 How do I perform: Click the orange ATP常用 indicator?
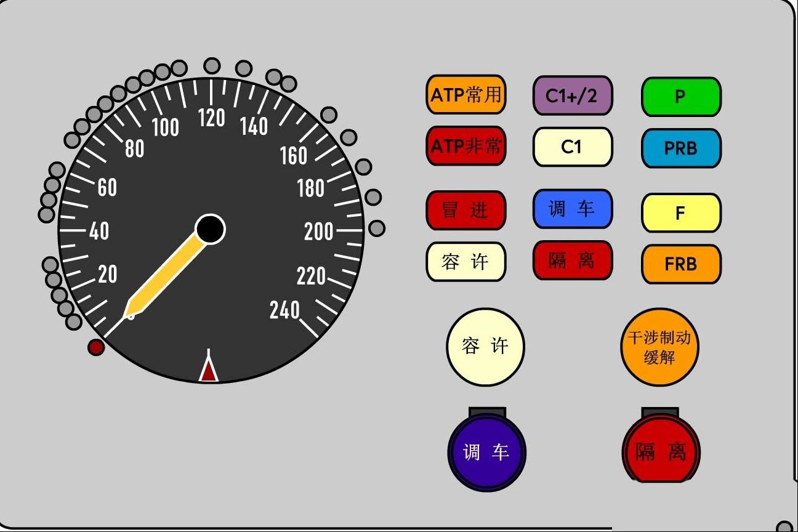(466, 95)
